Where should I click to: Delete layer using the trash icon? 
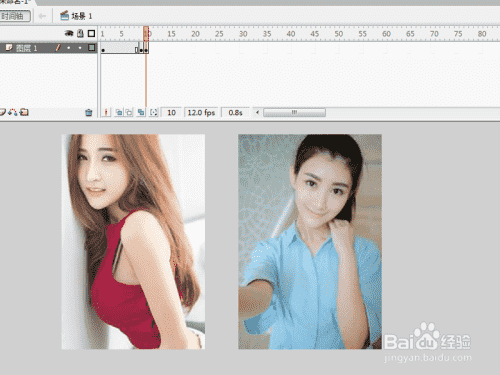[89, 113]
